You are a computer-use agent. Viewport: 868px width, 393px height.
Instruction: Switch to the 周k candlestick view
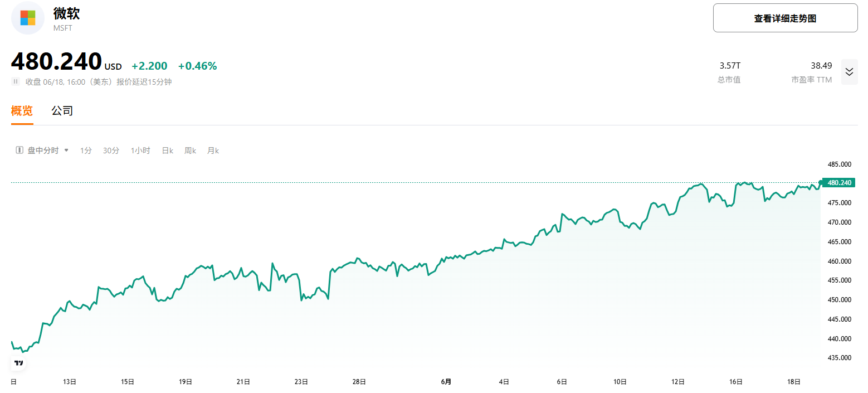click(x=190, y=150)
